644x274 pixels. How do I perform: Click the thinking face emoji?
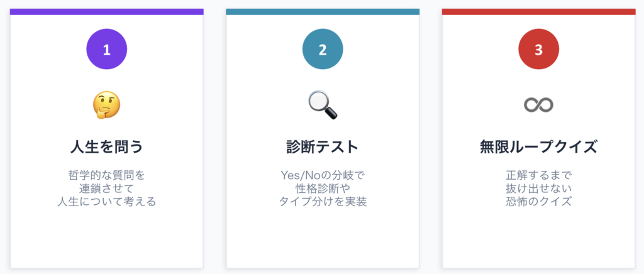click(x=106, y=105)
